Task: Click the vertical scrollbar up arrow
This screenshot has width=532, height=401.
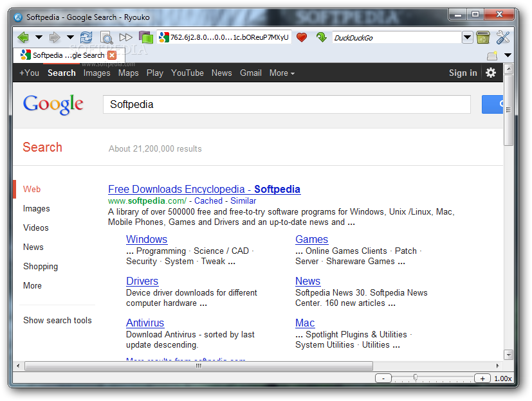Action: click(508, 69)
